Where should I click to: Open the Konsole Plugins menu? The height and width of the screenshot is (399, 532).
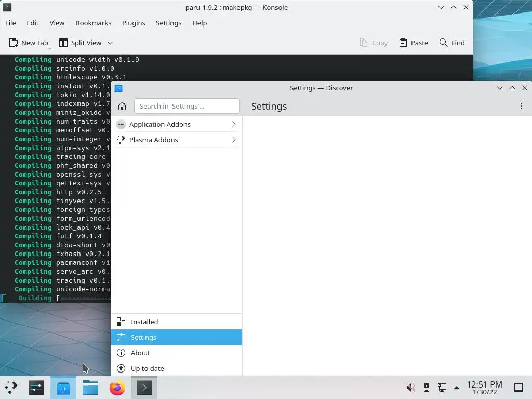point(134,23)
